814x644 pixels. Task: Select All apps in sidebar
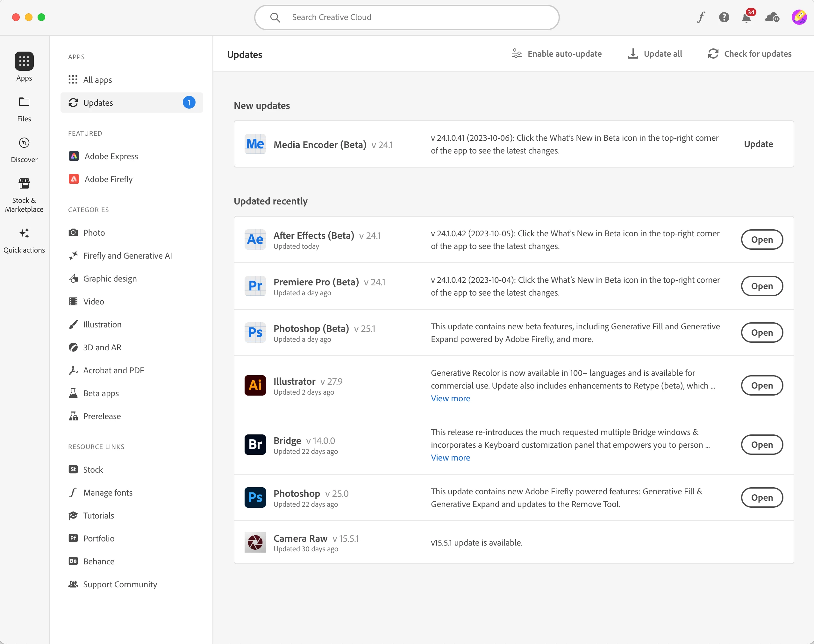[97, 80]
